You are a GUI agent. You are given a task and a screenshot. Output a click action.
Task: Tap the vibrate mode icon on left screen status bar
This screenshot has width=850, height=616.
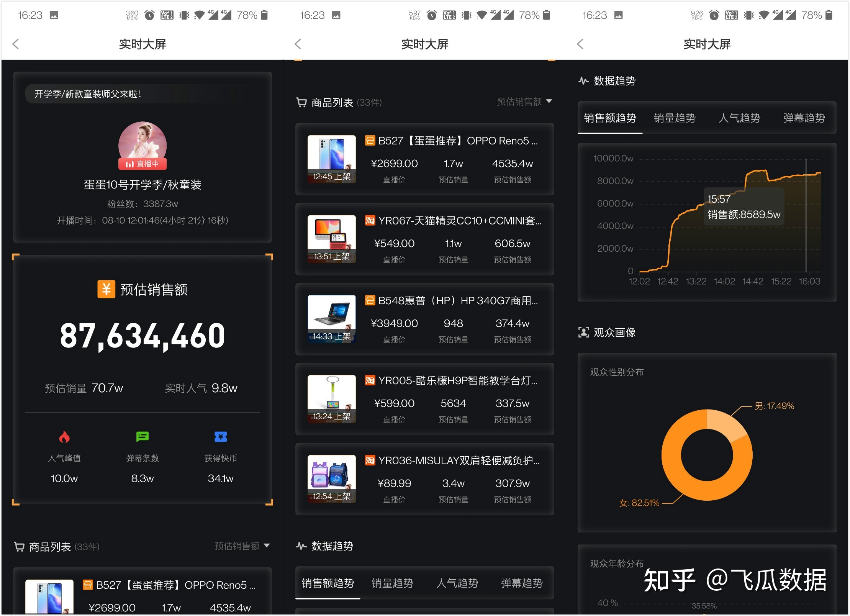tap(184, 15)
